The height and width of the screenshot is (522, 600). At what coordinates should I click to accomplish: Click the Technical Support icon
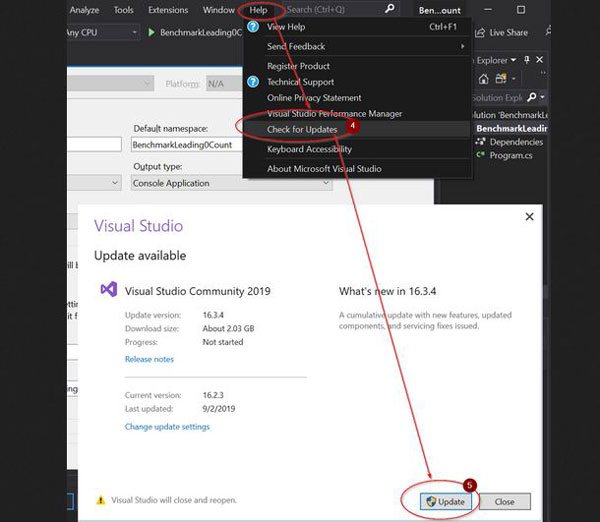[x=253, y=82]
